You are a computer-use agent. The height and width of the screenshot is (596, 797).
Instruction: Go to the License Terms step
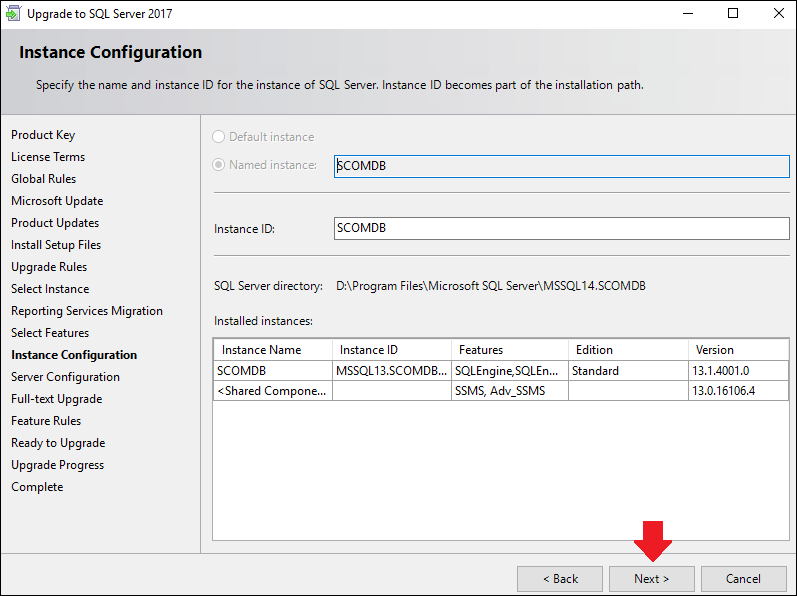point(48,156)
